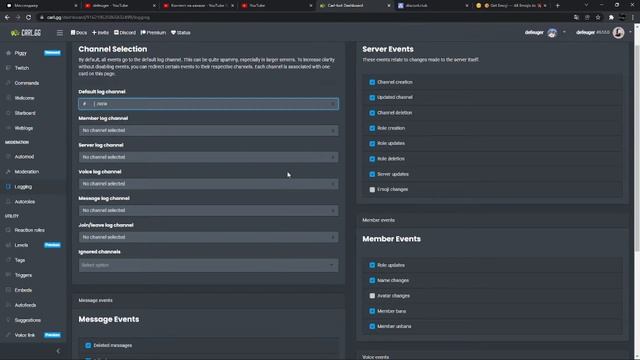Toggle Server updates checkbox
The image size is (640, 360).
click(x=372, y=174)
